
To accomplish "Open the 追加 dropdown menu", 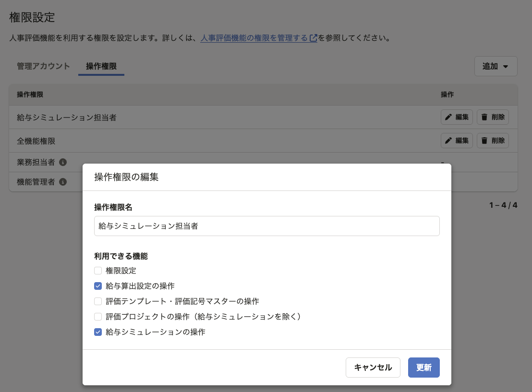I will pos(496,66).
